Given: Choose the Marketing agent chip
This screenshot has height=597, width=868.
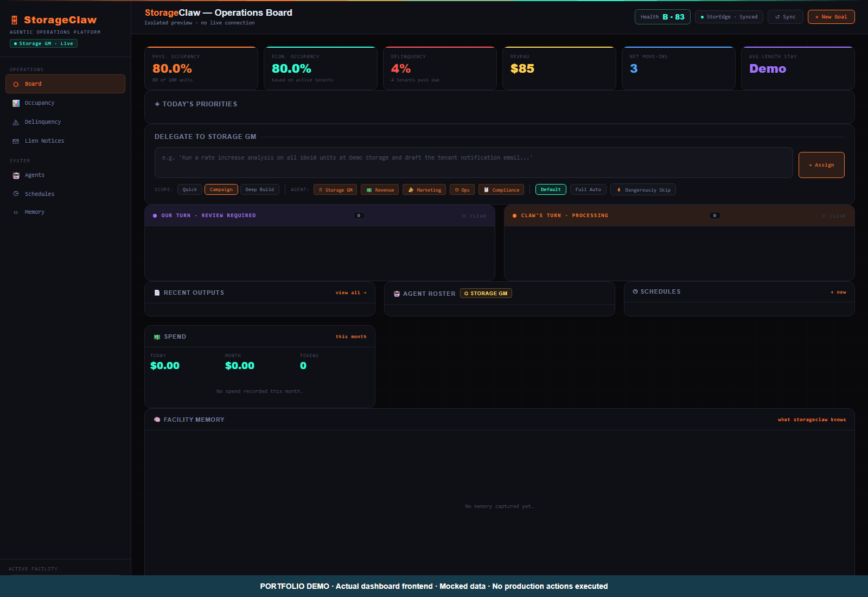Looking at the screenshot, I should pyautogui.click(x=424, y=189).
